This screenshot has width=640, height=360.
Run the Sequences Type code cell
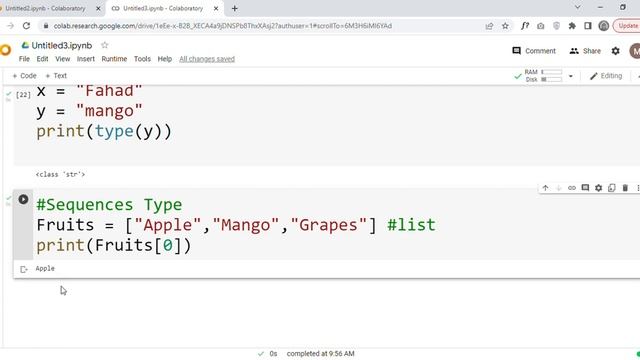23,199
